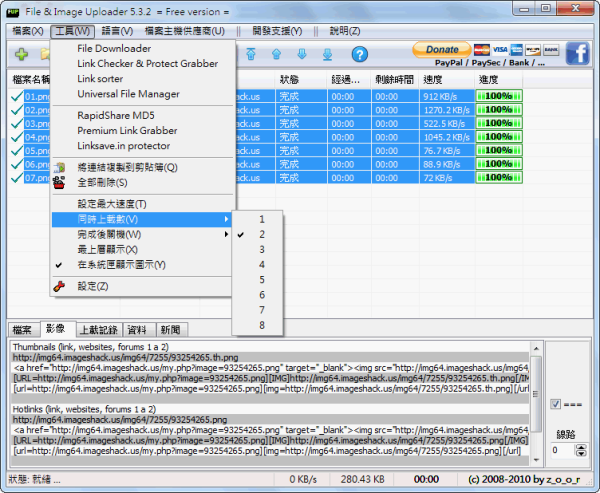Click the move up arrow icon
Image resolution: width=600 pixels, height=493 pixels.
276,54
